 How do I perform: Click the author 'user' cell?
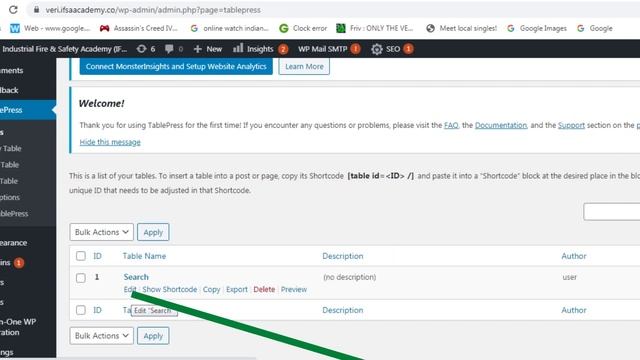(x=570, y=277)
